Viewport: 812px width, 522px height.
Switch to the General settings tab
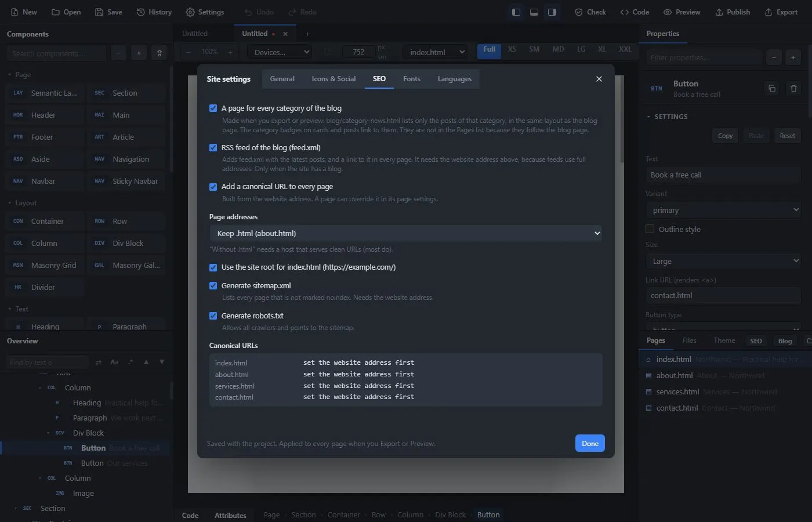[282, 79]
